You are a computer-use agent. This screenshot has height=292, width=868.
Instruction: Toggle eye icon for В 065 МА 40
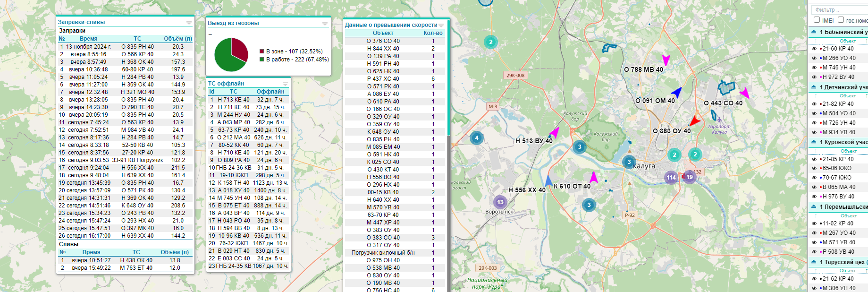point(814,187)
